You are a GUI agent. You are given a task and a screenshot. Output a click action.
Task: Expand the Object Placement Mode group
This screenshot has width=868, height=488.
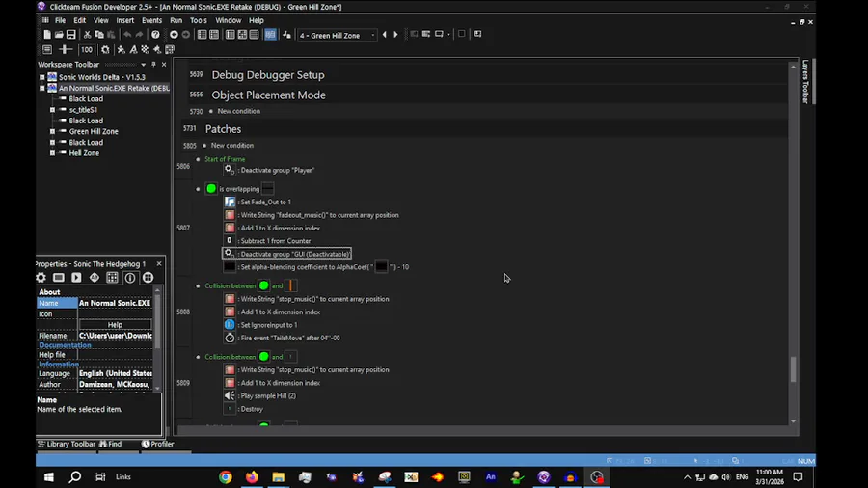[268, 95]
